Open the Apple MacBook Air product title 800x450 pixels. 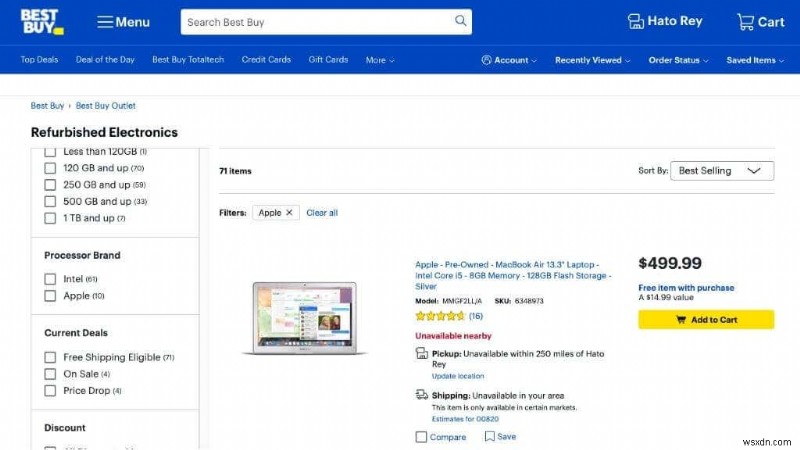coord(513,276)
